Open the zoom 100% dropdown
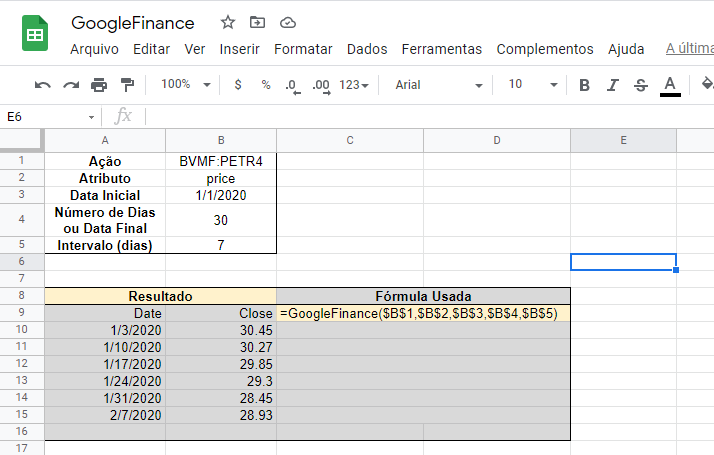Viewport: 714px width, 455px height. [186, 84]
